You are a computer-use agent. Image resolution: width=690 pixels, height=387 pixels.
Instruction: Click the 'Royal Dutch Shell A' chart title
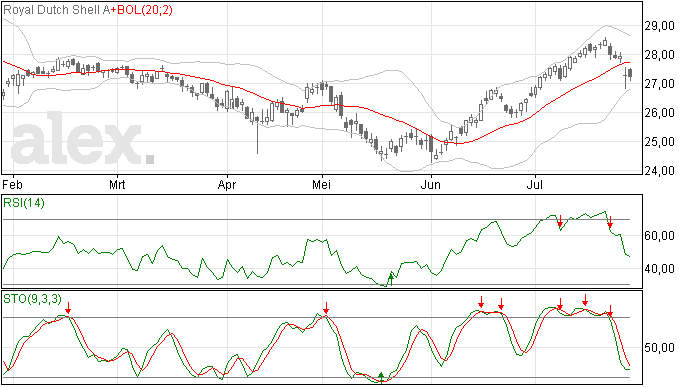coord(56,10)
